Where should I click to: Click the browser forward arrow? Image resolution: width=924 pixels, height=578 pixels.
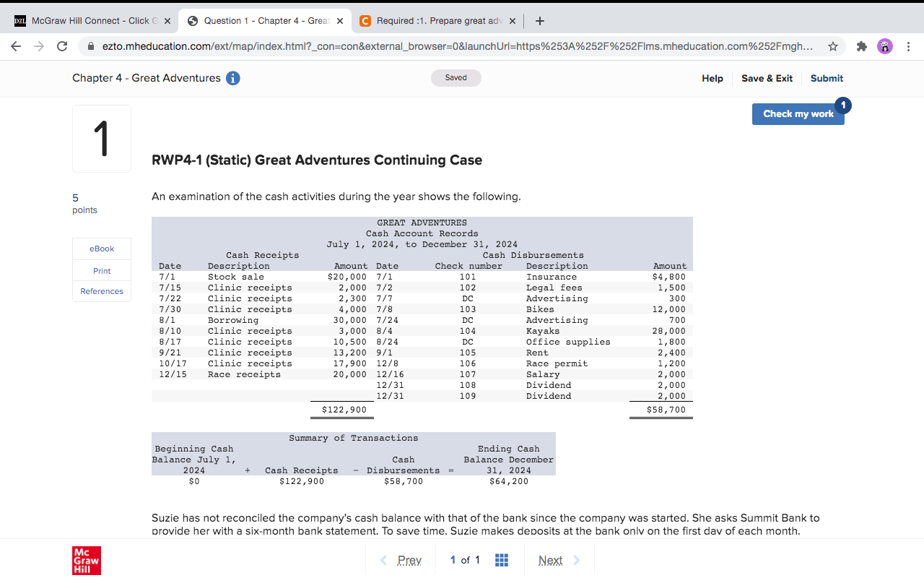point(39,46)
